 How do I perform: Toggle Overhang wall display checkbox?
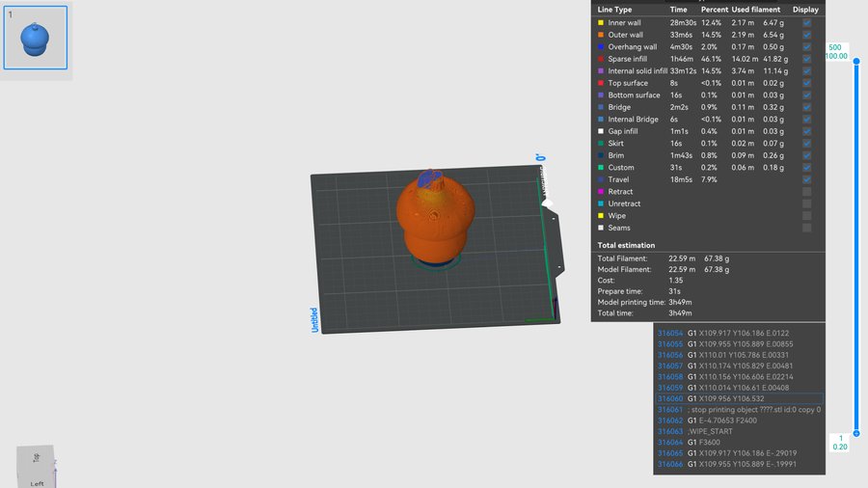806,47
